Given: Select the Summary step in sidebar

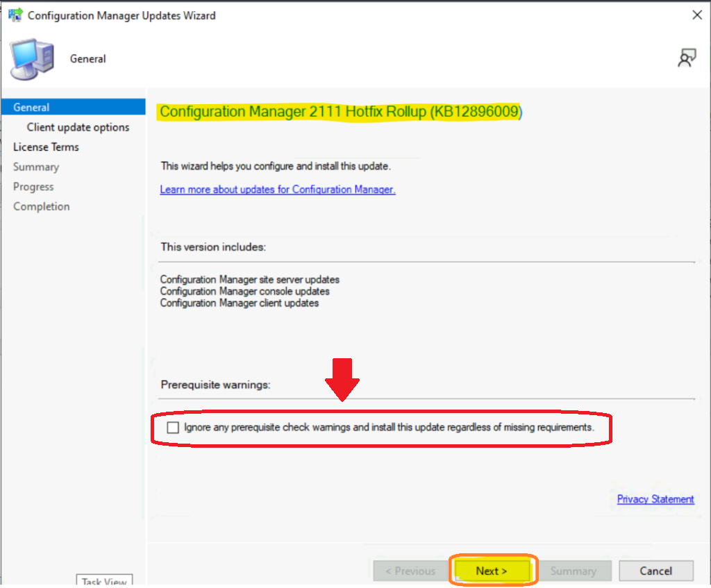Looking at the screenshot, I should (x=36, y=167).
